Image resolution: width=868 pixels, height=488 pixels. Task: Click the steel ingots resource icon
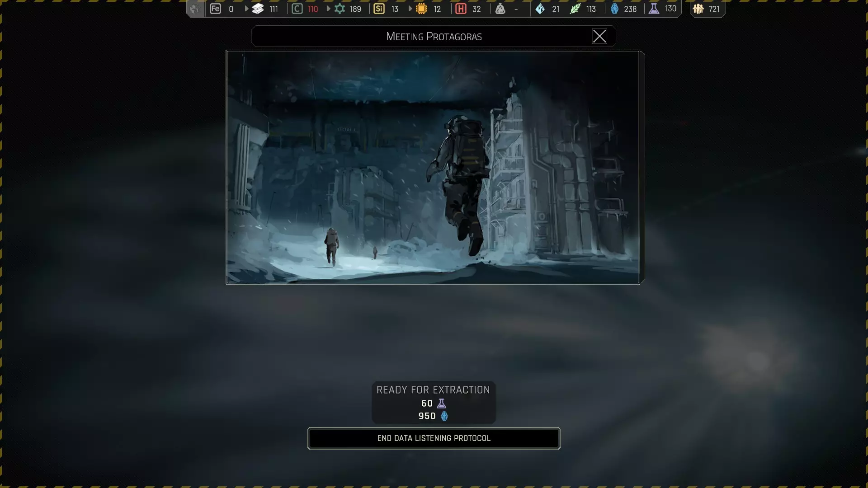click(x=258, y=9)
